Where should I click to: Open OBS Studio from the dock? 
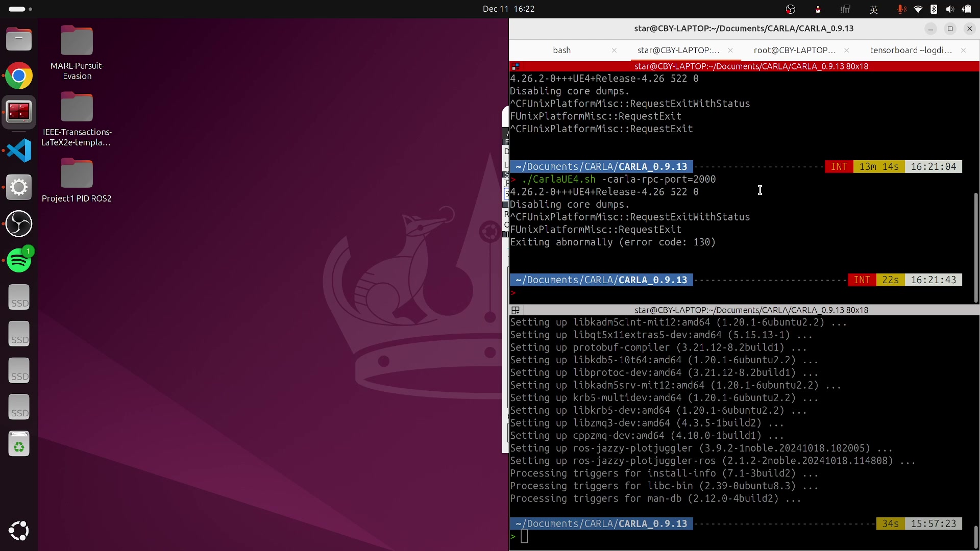[x=19, y=224]
